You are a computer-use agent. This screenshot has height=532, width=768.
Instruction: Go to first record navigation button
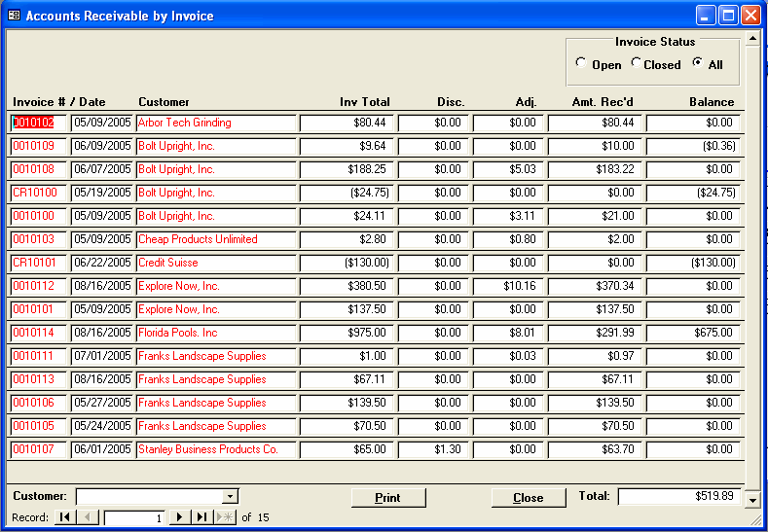(64, 517)
